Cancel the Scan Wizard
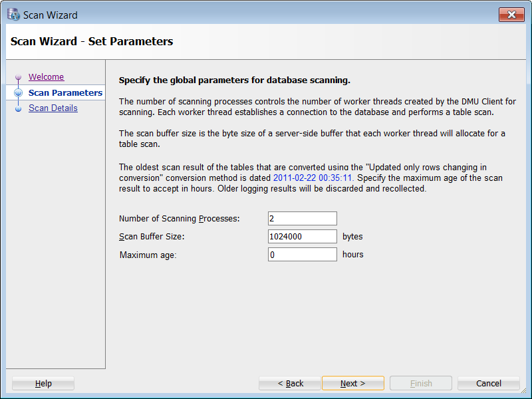 pos(489,383)
